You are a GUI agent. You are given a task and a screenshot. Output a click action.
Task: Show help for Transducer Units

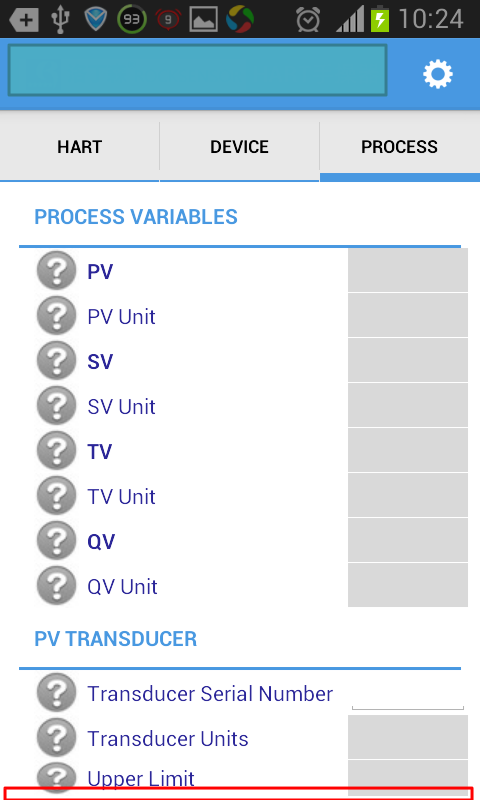tap(57, 738)
